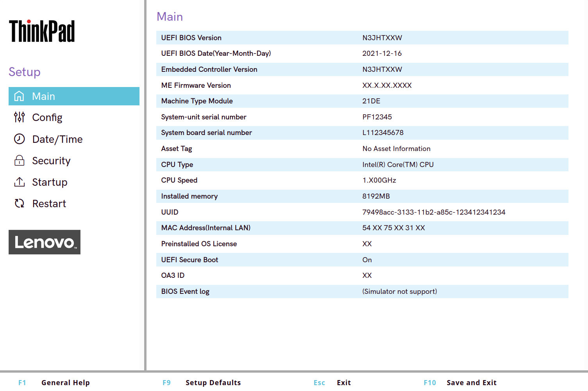Click Machine Type Module value 21DE

click(371, 101)
